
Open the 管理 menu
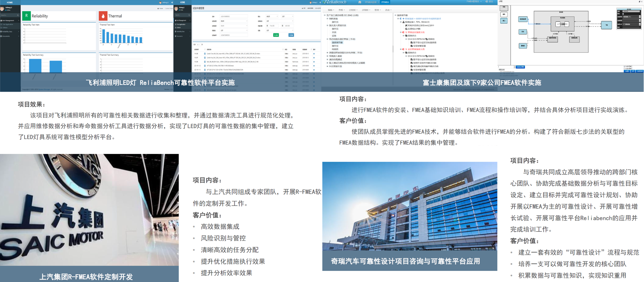click(378, 10)
